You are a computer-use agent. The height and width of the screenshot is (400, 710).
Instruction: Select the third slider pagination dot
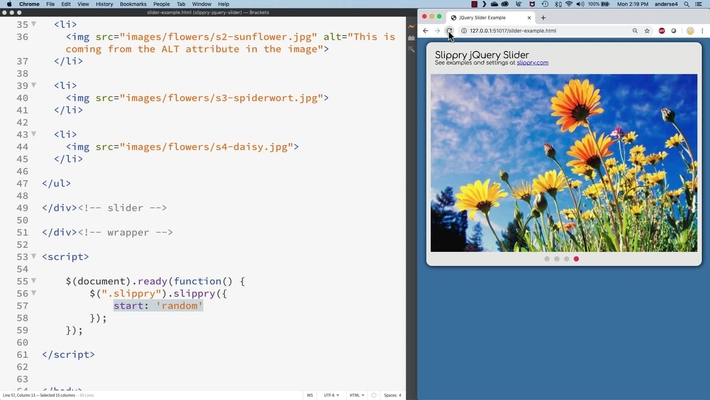tap(566, 259)
